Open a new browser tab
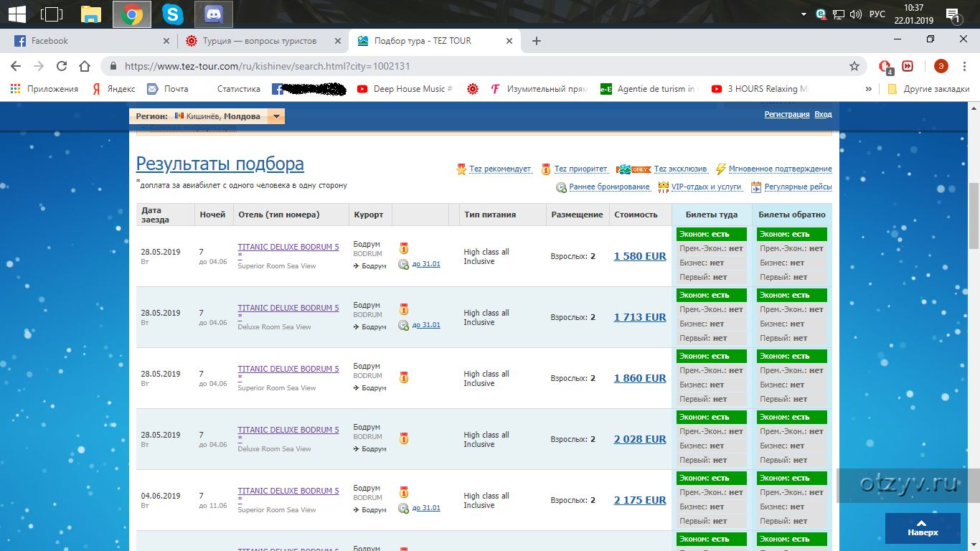This screenshot has height=551, width=980. [536, 41]
